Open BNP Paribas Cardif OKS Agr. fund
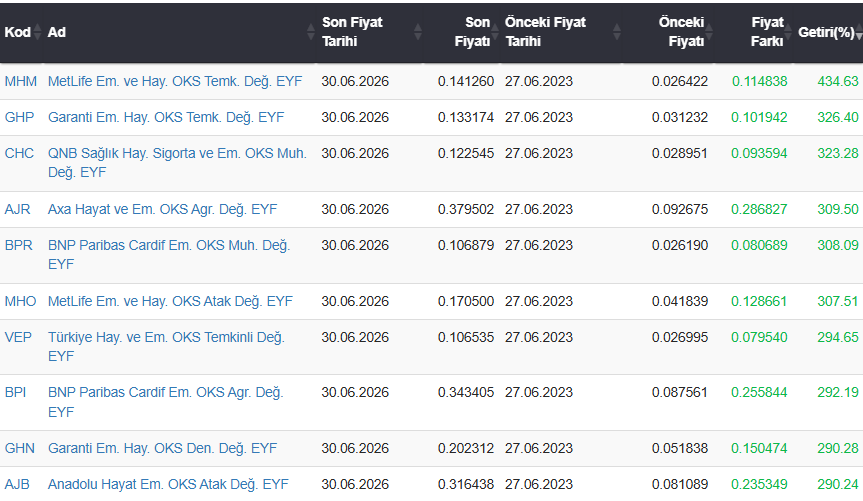 click(x=165, y=402)
